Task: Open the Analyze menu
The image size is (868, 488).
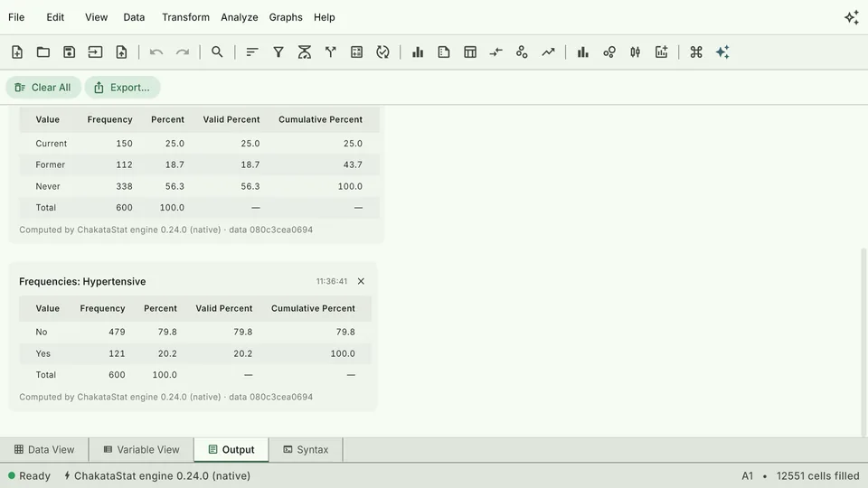Action: pos(239,17)
